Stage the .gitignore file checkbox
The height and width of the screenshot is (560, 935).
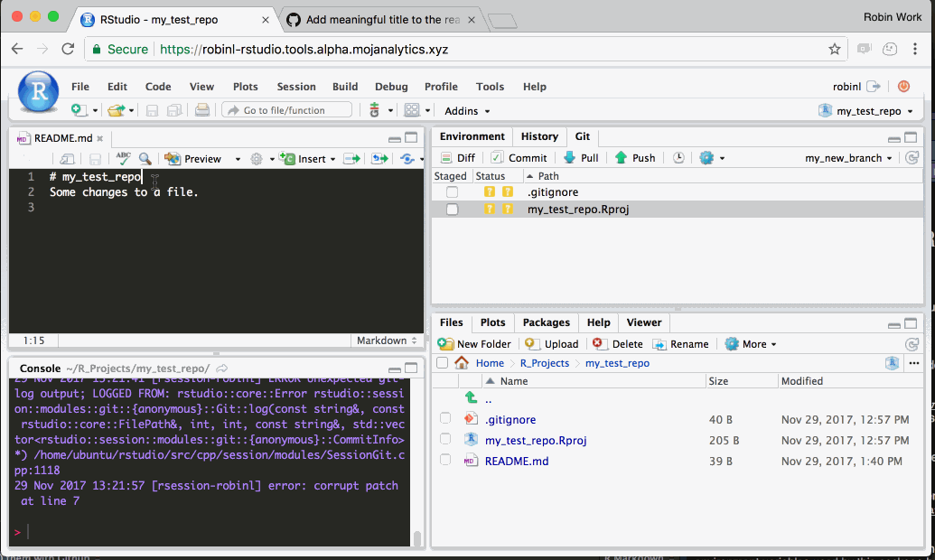(452, 192)
